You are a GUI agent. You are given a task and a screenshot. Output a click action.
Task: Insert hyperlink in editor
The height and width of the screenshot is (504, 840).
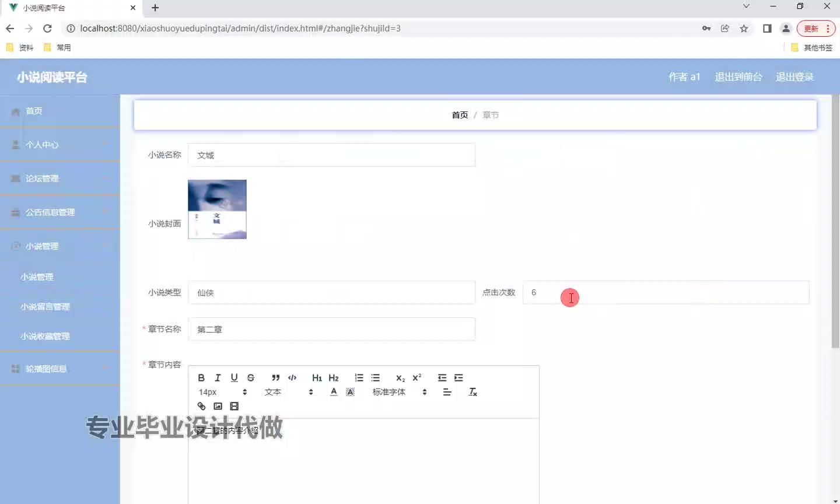click(x=201, y=406)
